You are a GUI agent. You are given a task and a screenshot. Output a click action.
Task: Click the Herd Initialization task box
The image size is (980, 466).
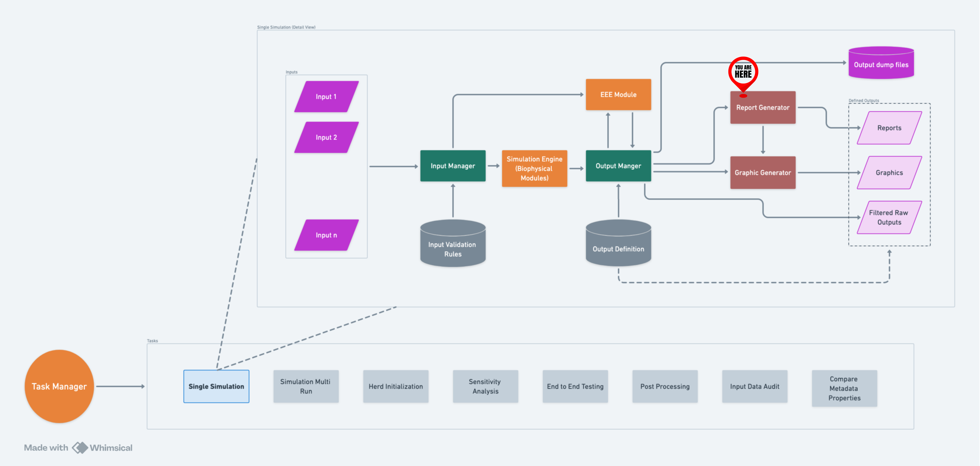coord(396,386)
